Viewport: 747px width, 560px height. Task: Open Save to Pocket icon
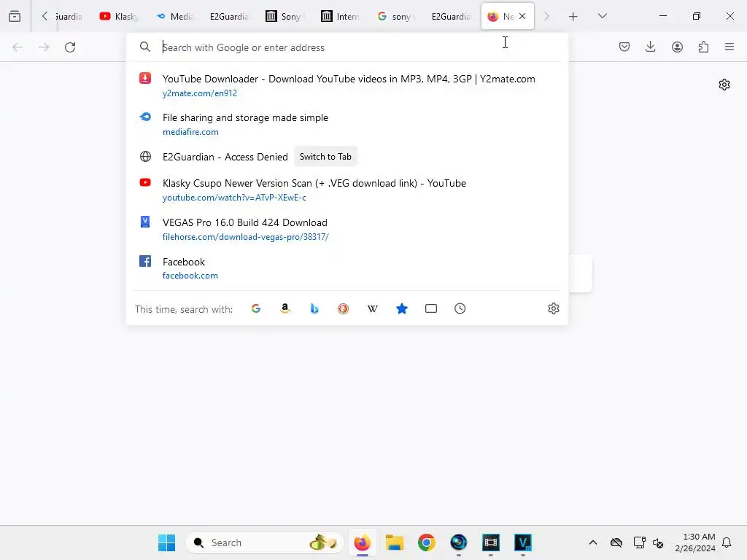pyautogui.click(x=624, y=47)
